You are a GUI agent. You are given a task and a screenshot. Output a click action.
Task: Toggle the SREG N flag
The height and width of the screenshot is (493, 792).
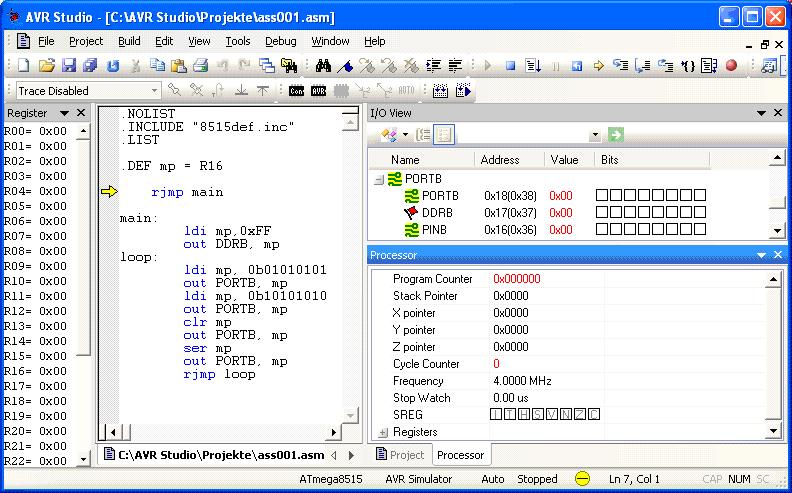(566, 415)
